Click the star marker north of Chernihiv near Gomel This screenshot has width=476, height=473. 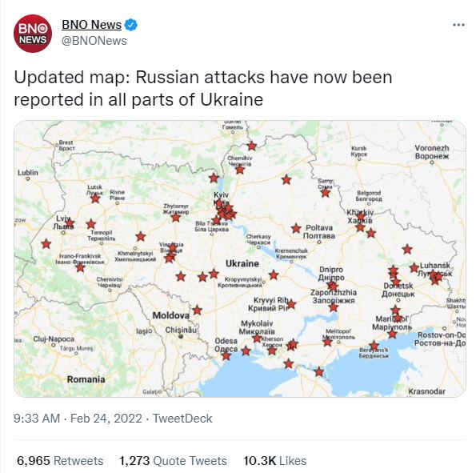(252, 146)
